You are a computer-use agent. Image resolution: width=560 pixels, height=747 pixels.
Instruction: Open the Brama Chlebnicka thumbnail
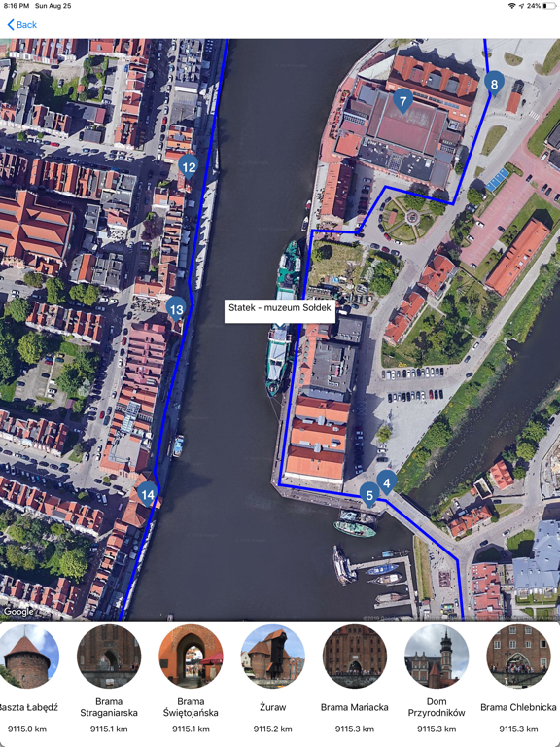[x=518, y=657]
